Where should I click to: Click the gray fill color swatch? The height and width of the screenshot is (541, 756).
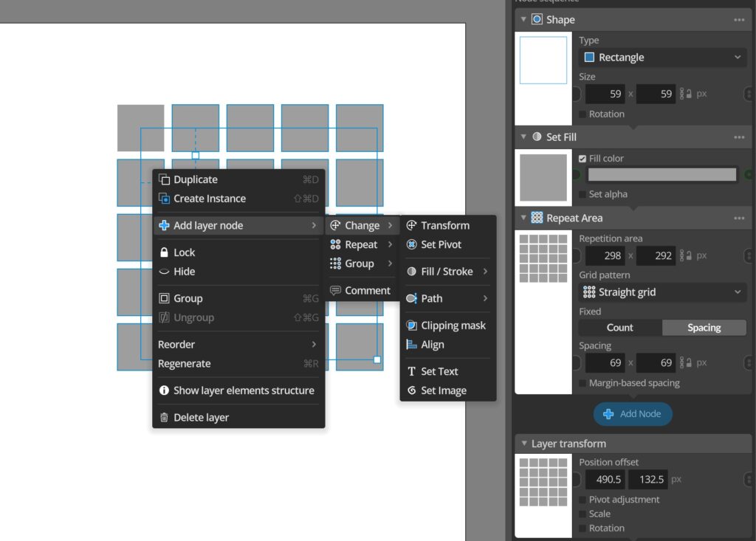pos(662,175)
